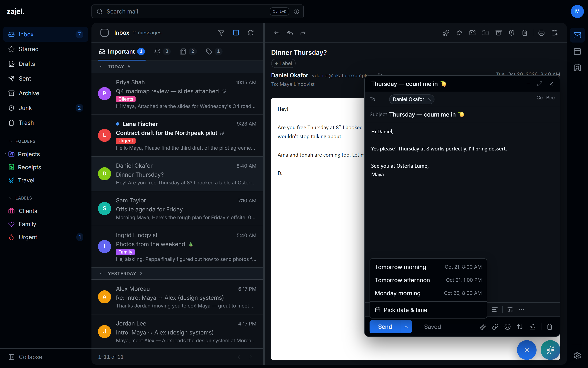The width and height of the screenshot is (588, 368).
Task: Forward the open email
Action: (303, 33)
